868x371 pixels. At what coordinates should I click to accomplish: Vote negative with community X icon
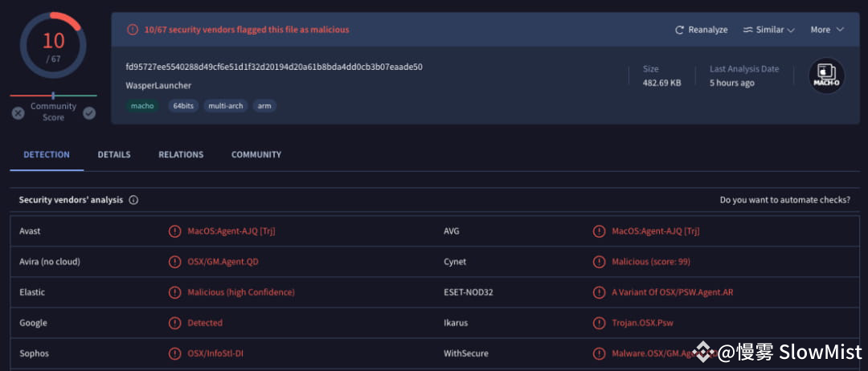(x=18, y=113)
